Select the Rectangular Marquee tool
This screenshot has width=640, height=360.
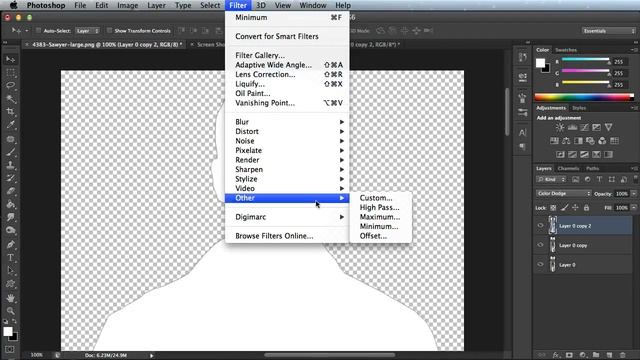coord(11,73)
